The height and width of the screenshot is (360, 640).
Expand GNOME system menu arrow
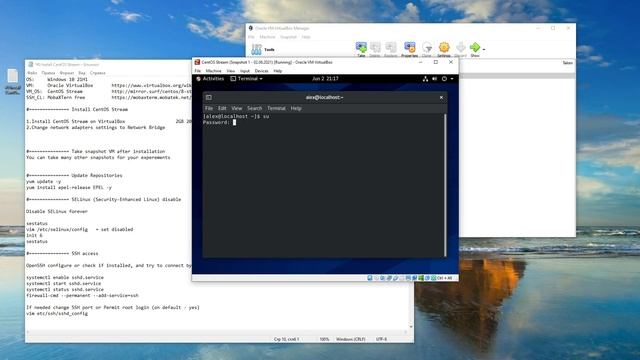[x=452, y=79]
